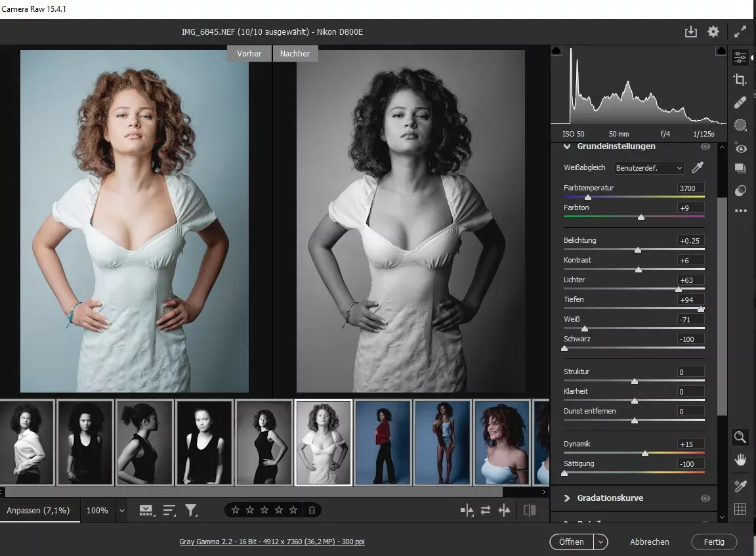Open the filter funnel icon

coord(192,510)
